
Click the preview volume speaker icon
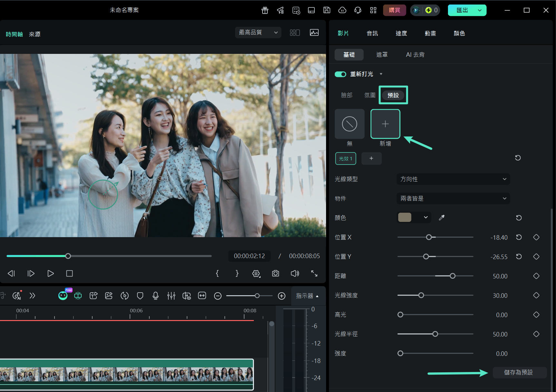[x=295, y=274]
